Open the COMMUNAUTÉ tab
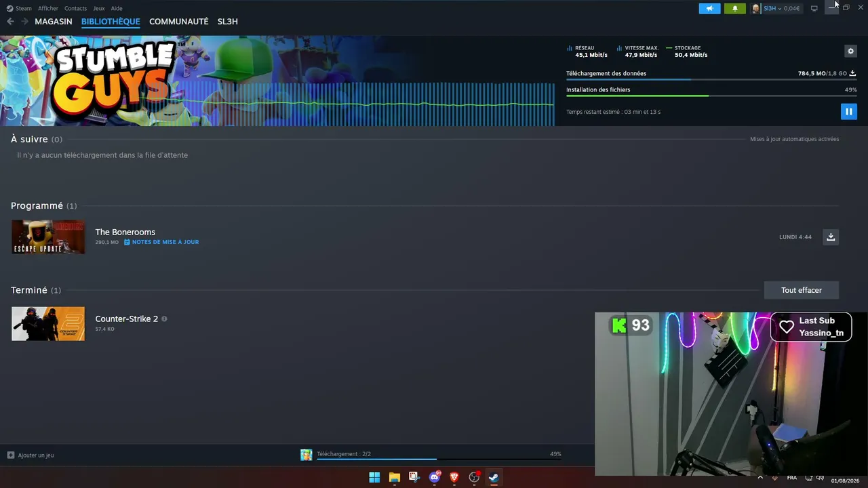The height and width of the screenshot is (488, 868). (x=179, y=22)
